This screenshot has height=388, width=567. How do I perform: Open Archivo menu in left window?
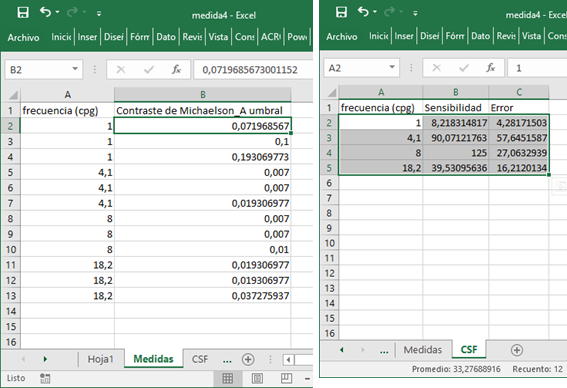[x=24, y=37]
